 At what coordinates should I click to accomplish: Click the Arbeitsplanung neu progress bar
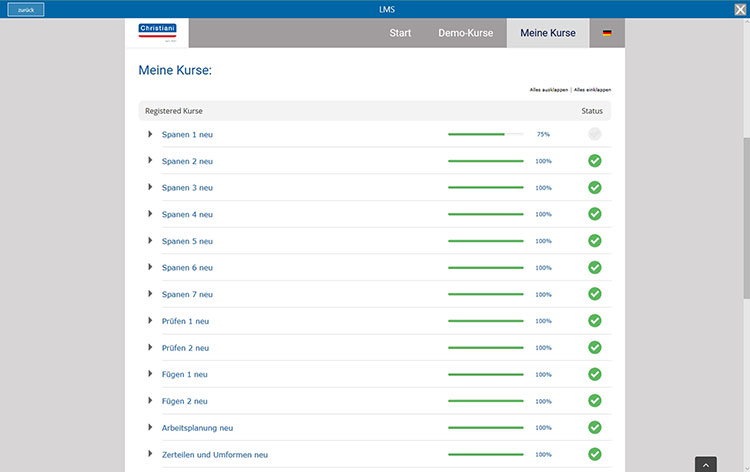tap(485, 428)
